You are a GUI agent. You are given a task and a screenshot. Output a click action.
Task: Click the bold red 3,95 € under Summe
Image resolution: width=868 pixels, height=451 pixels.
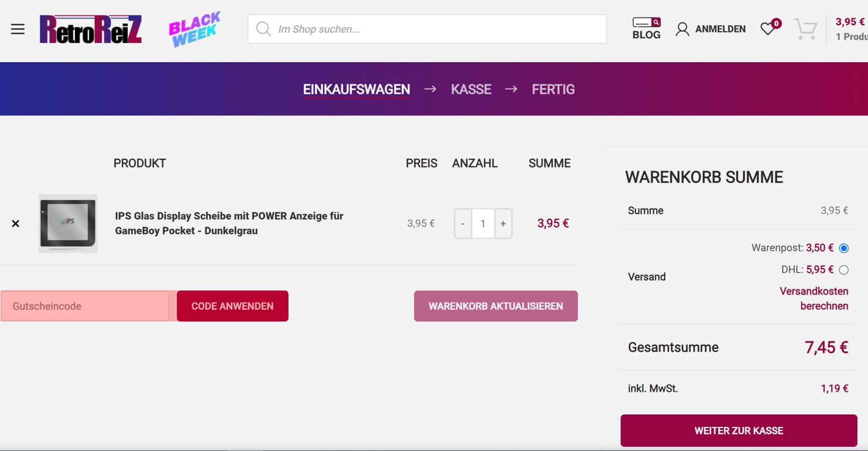point(553,223)
